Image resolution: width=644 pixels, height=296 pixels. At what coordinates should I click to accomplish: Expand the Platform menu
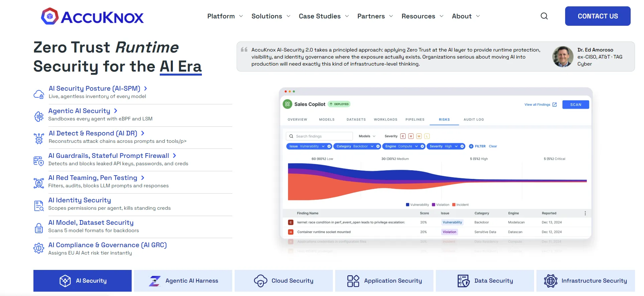point(225,16)
